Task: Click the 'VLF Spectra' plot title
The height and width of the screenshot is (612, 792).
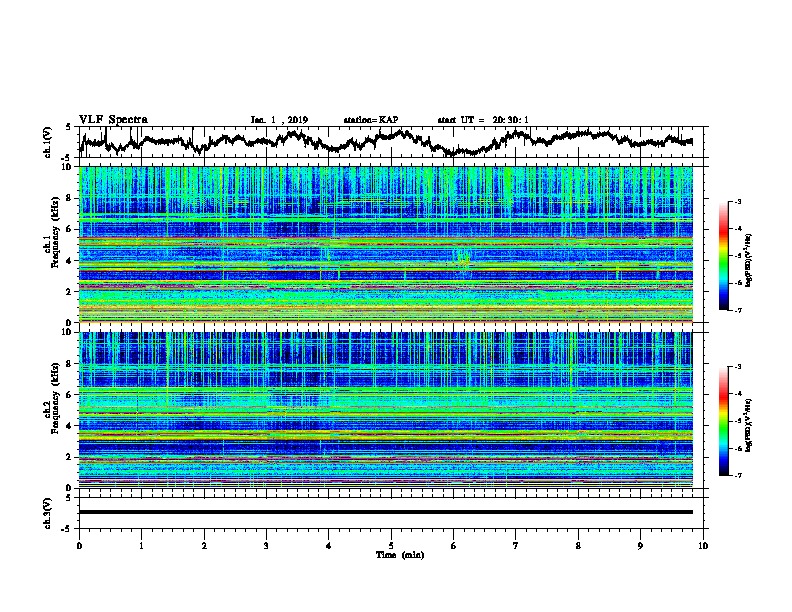Action: (x=113, y=120)
